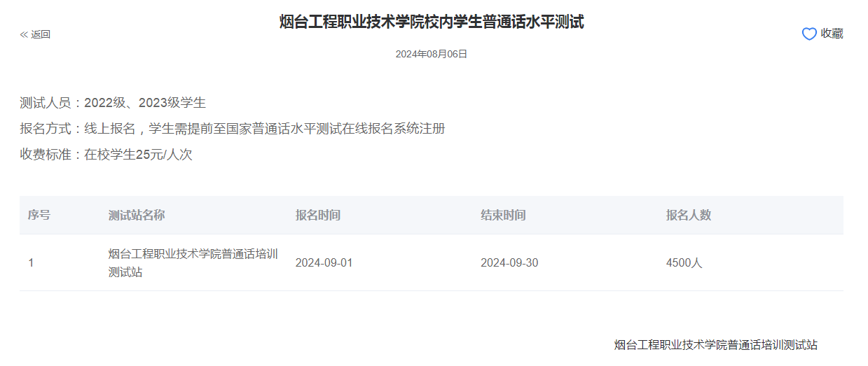The width and height of the screenshot is (868, 366).
Task: Click the 报名人数 column header
Action: coord(689,215)
